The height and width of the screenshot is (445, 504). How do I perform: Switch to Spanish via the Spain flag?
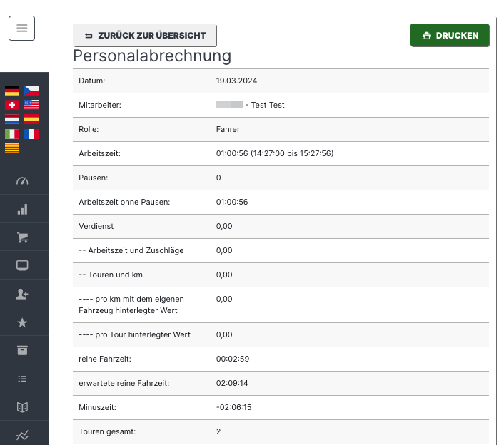click(32, 119)
